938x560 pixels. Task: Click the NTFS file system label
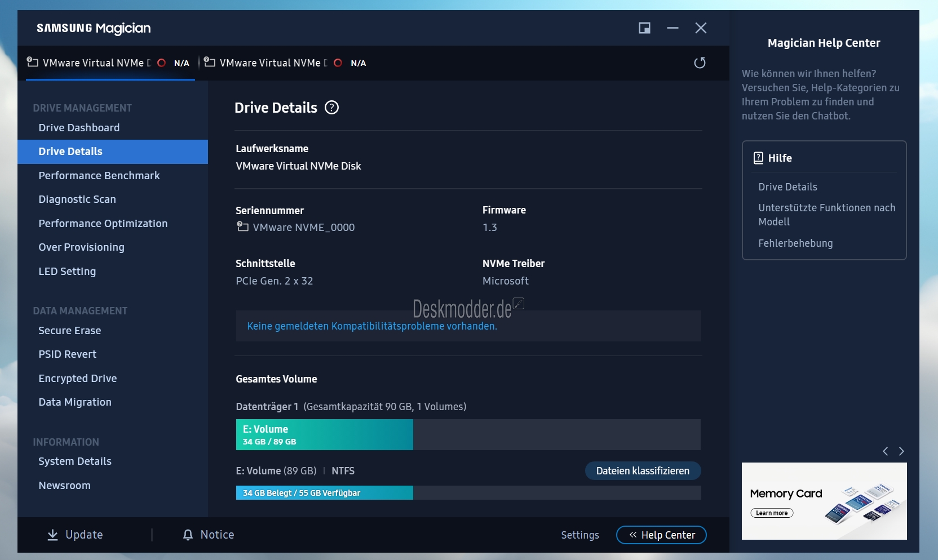343,471
